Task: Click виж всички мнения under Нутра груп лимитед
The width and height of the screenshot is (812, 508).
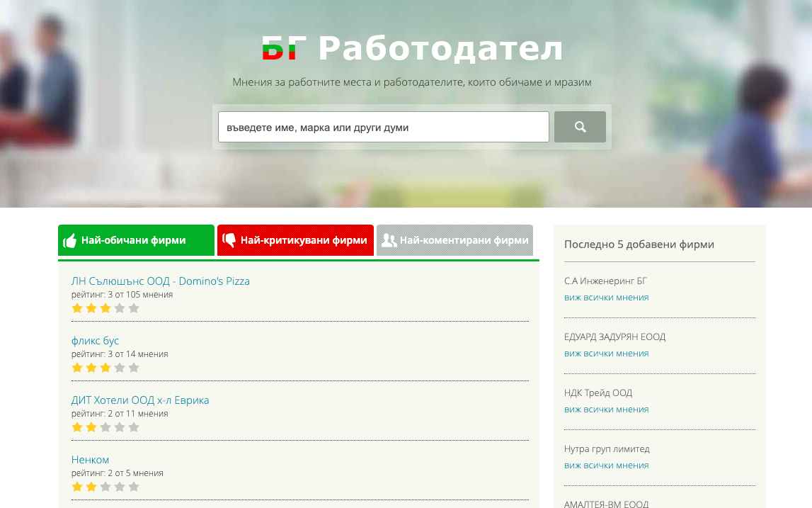Action: tap(606, 465)
